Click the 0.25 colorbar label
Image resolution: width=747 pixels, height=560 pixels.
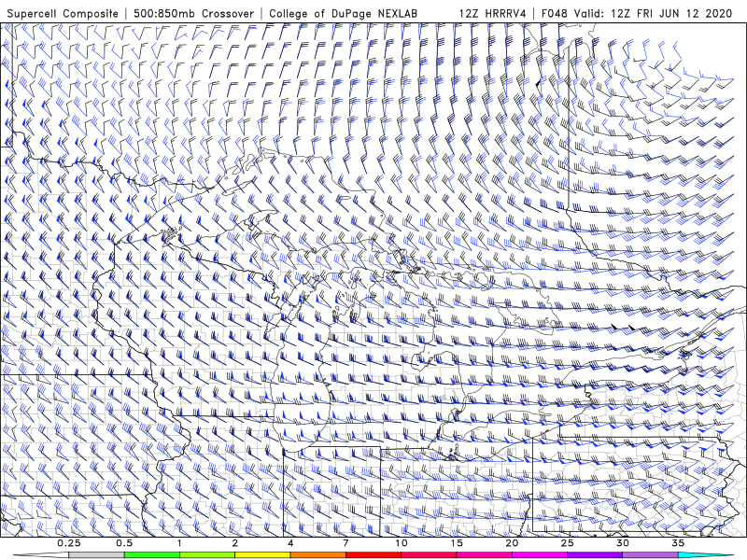(x=69, y=543)
